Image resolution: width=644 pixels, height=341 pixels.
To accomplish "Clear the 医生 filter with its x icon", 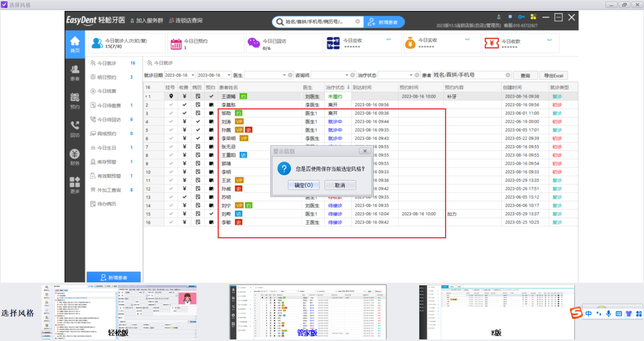I will point(290,75).
